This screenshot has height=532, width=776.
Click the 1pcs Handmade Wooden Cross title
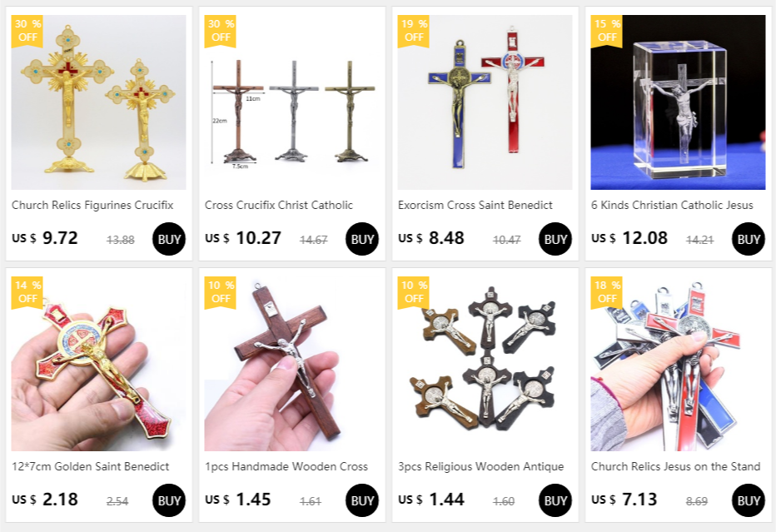pos(286,466)
